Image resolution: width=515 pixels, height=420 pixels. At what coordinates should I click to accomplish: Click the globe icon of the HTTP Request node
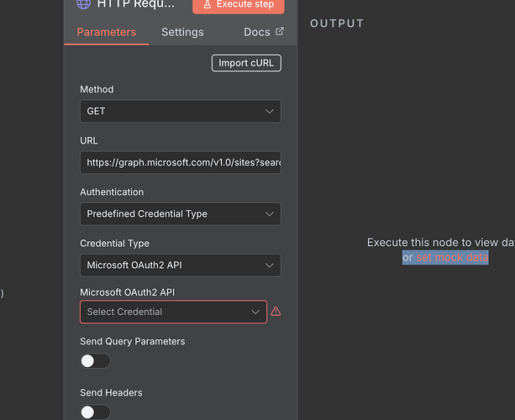point(84,4)
